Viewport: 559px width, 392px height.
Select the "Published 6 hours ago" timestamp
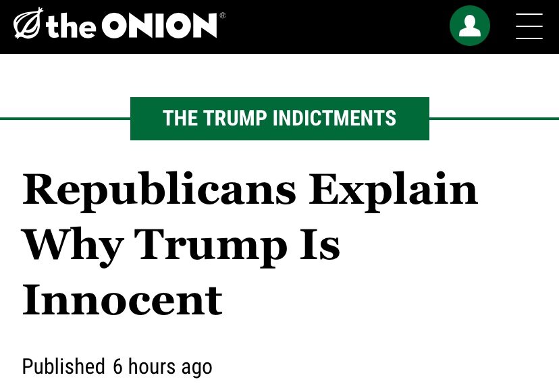[x=117, y=366]
